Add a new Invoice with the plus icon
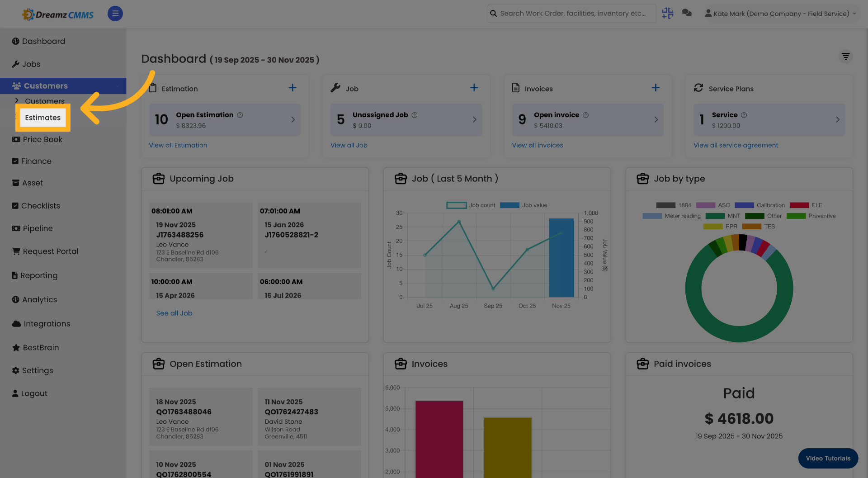 coord(656,88)
